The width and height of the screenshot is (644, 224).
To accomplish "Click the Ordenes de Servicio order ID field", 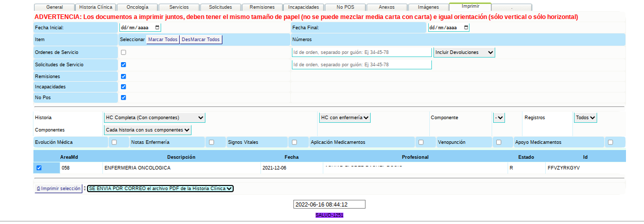I will coord(361,52).
